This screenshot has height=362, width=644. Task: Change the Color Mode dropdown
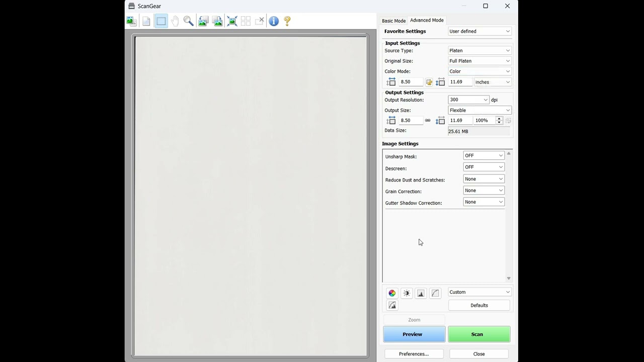(479, 71)
